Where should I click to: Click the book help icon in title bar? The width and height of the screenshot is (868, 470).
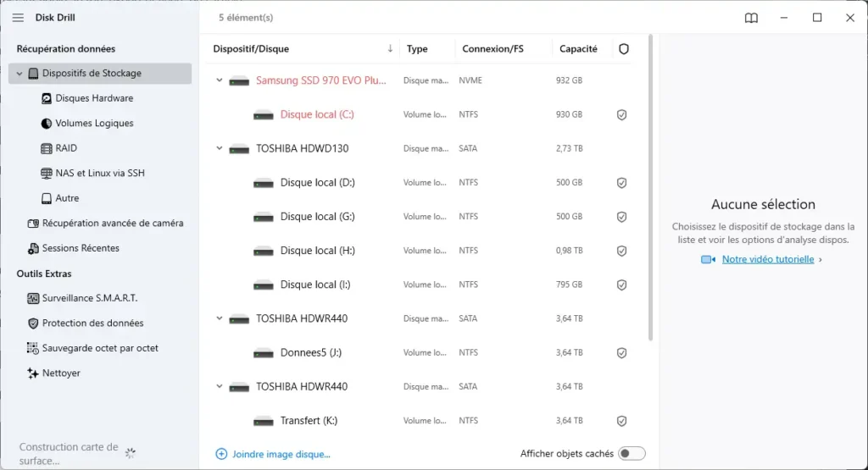point(751,18)
